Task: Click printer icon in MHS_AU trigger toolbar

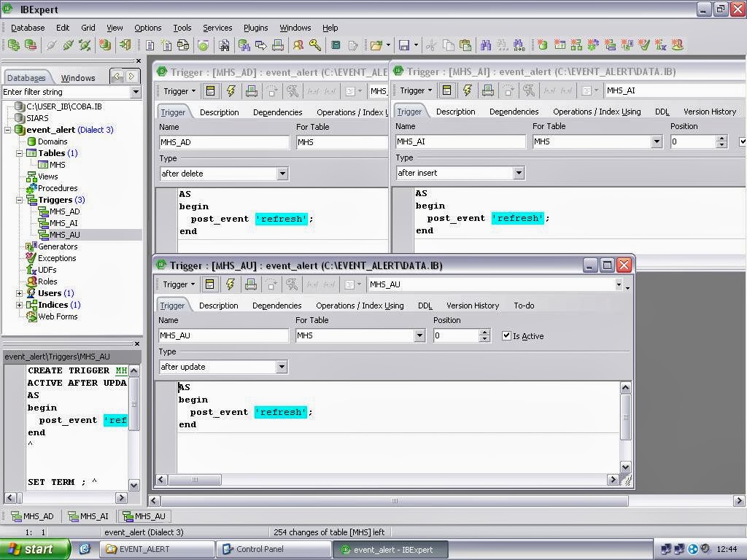Action: click(x=251, y=284)
